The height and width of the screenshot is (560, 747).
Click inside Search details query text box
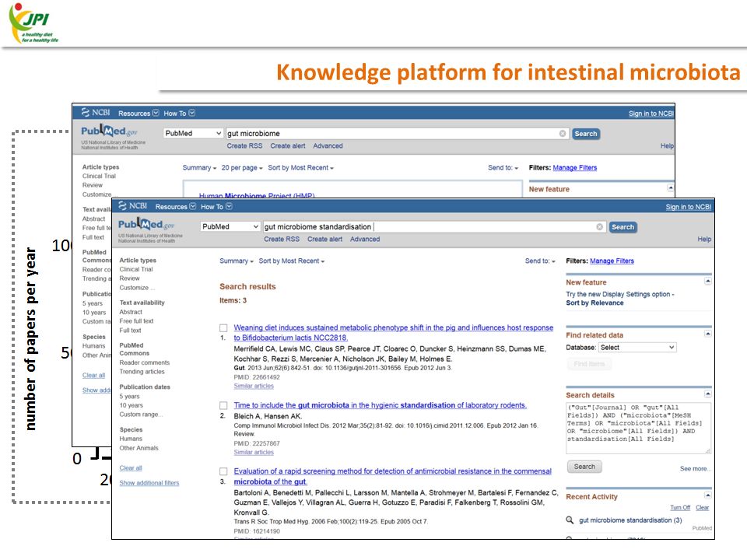click(638, 428)
